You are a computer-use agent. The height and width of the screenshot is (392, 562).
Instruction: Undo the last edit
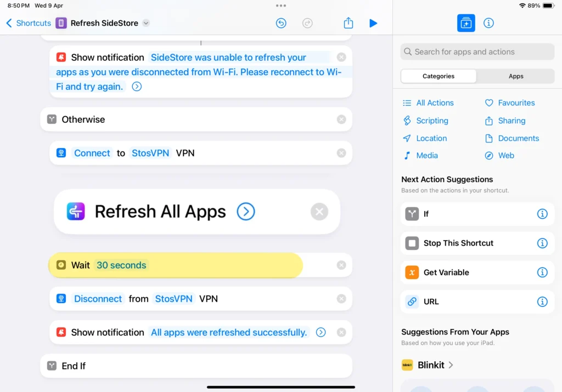click(281, 23)
